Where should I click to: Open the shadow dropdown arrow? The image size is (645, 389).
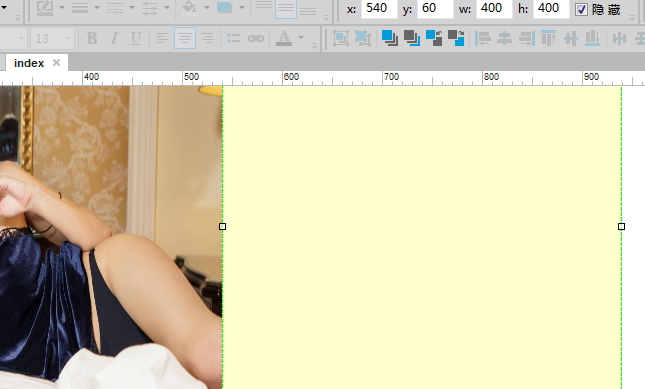pyautogui.click(x=242, y=7)
